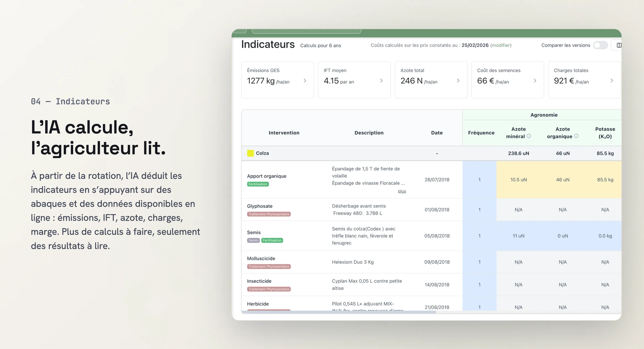Viewport: 644px width, 349px height.
Task: Click the Traitement Phytosanitaire tag under Insecticide
Action: tap(269, 289)
